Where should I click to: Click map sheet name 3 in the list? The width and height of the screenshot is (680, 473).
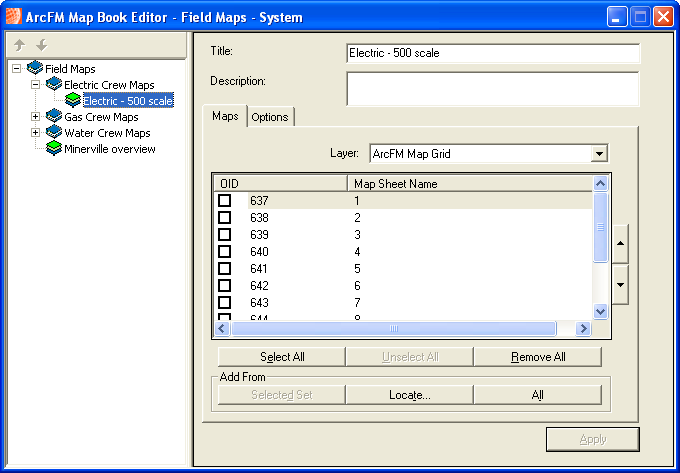click(357, 235)
